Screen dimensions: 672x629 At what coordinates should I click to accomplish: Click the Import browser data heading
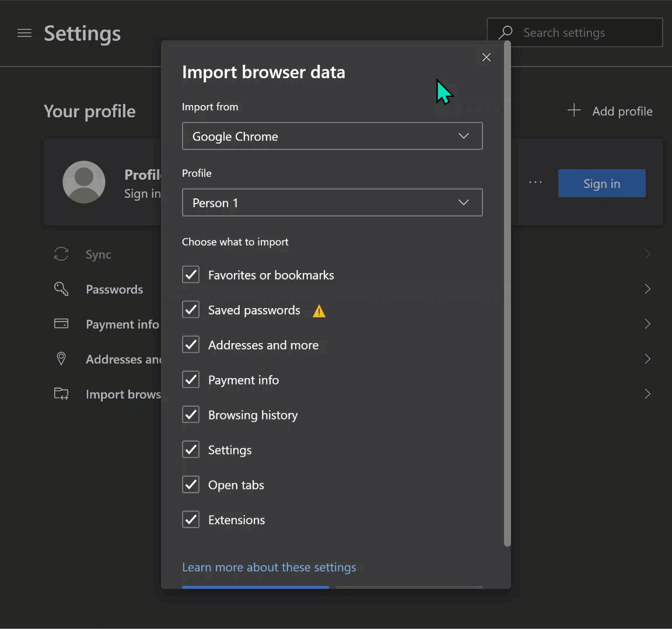pyautogui.click(x=264, y=72)
